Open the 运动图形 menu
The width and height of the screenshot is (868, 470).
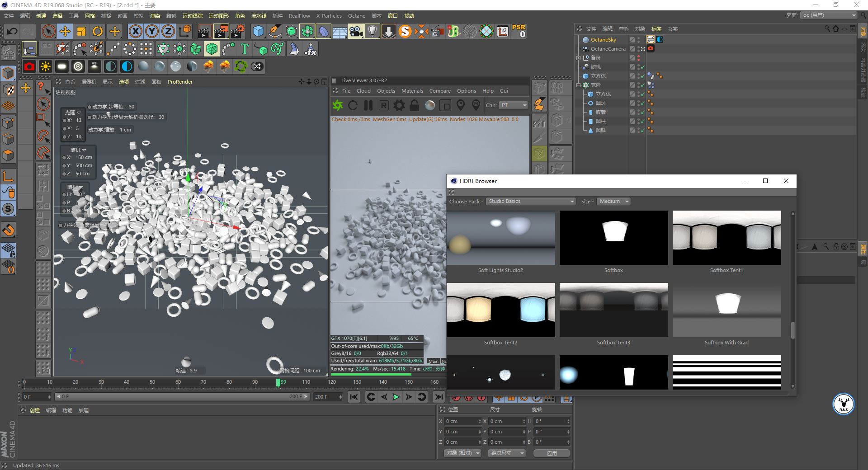pos(219,16)
